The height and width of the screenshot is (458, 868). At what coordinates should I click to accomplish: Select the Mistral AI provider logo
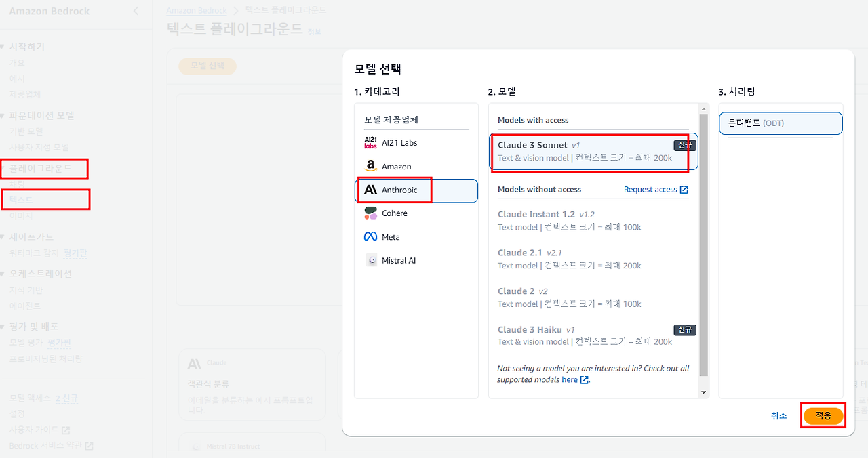point(371,260)
